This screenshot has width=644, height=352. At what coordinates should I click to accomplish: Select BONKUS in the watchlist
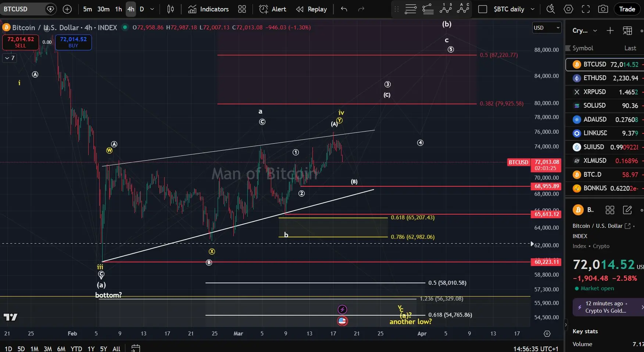(x=605, y=188)
